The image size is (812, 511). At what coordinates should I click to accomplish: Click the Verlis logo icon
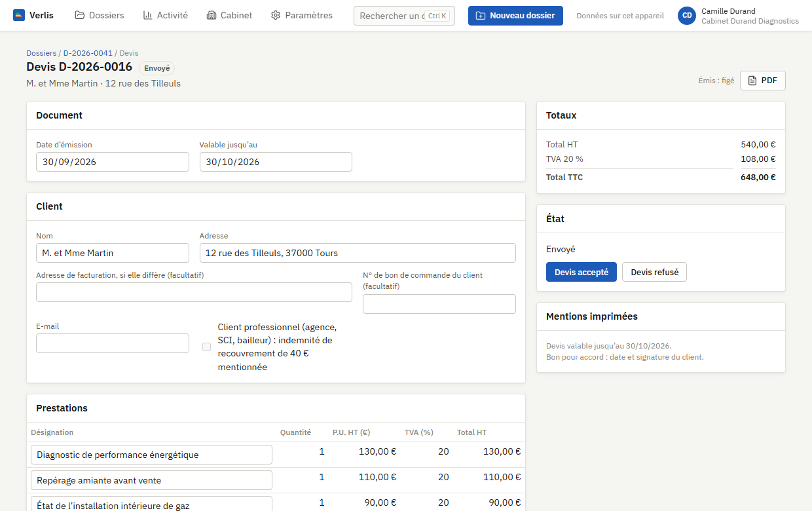pyautogui.click(x=19, y=15)
